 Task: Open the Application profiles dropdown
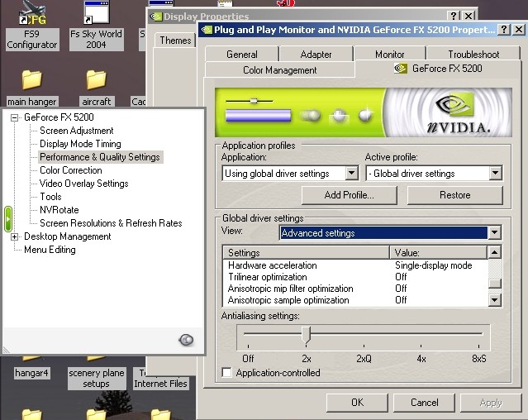[351, 174]
